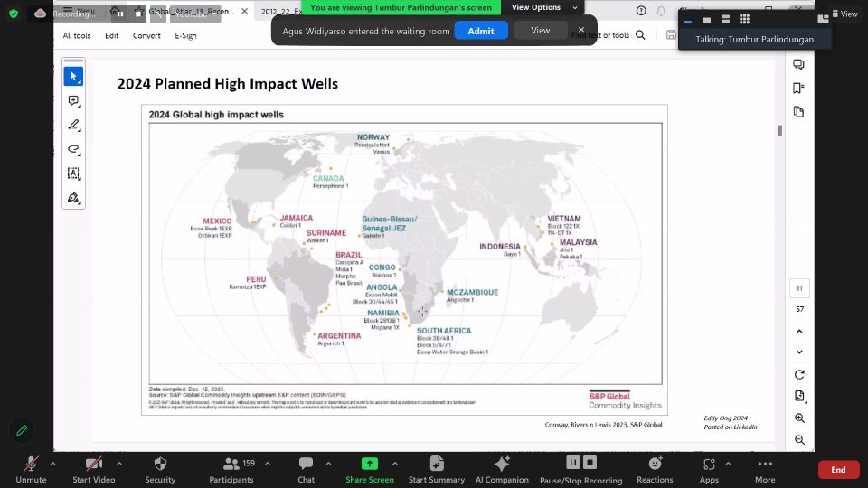Click Pause/Stop Recording control

(581, 468)
